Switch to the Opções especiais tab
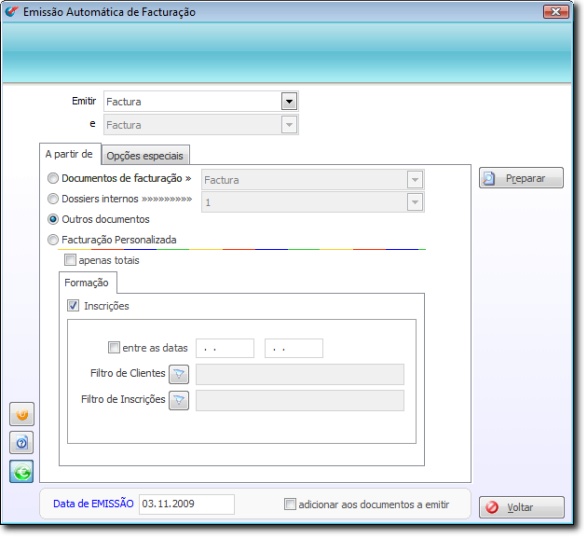Viewport: 584px width, 537px height. click(145, 155)
